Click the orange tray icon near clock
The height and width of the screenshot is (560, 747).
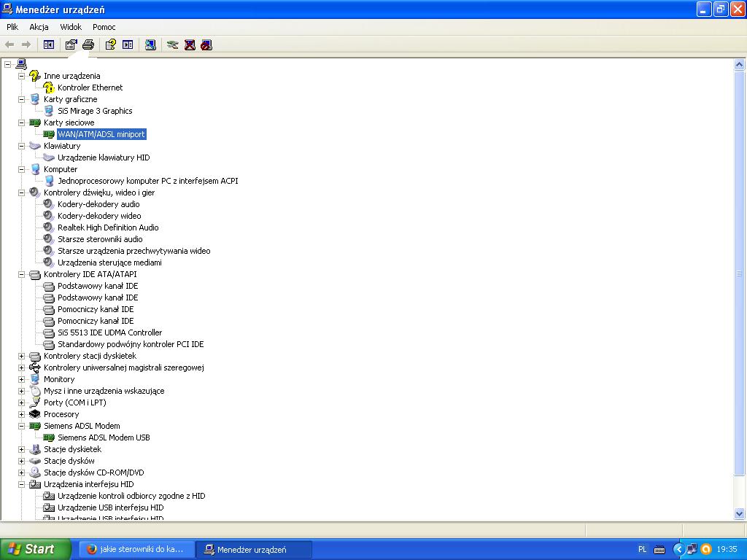706,549
